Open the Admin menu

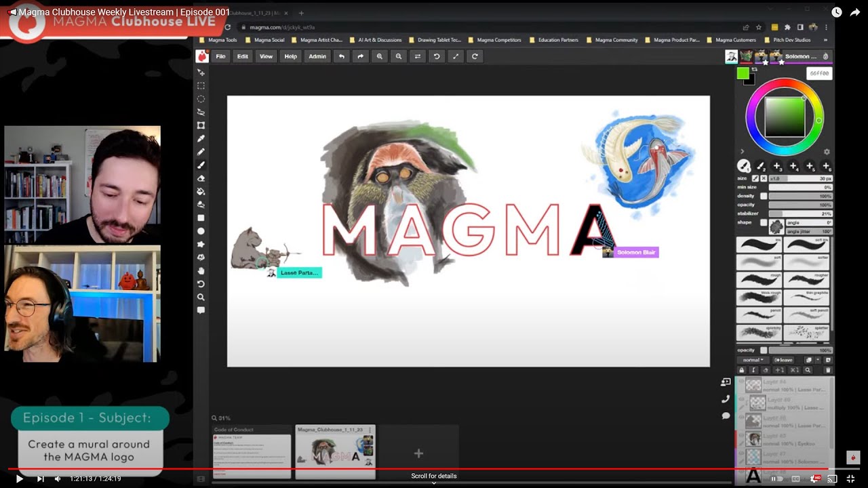pos(317,56)
